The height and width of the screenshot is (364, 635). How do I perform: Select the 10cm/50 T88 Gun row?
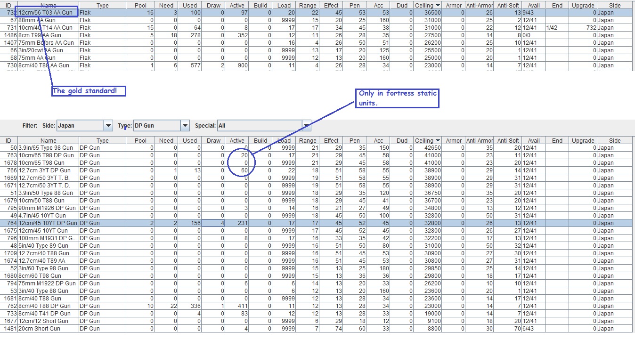[316, 201]
